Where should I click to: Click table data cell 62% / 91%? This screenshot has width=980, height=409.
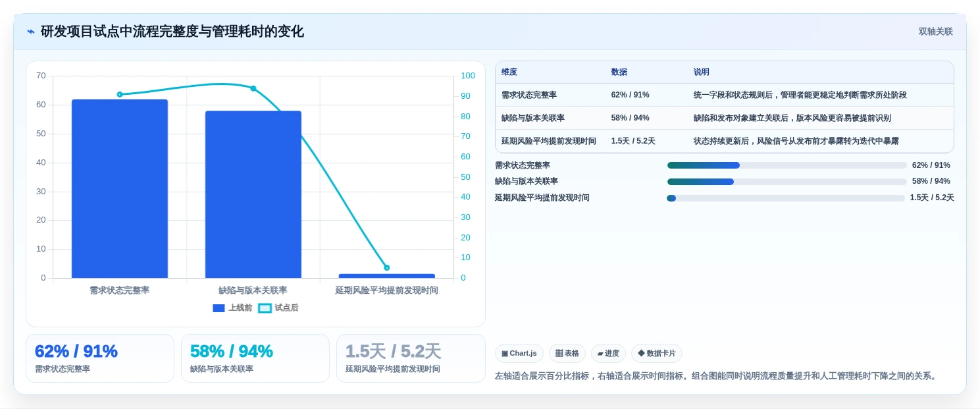631,95
